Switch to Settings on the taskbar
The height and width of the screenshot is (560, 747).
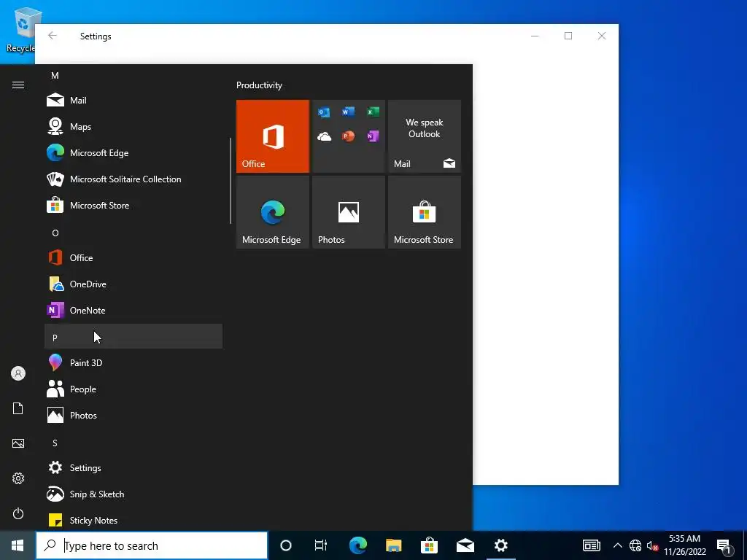(500, 545)
